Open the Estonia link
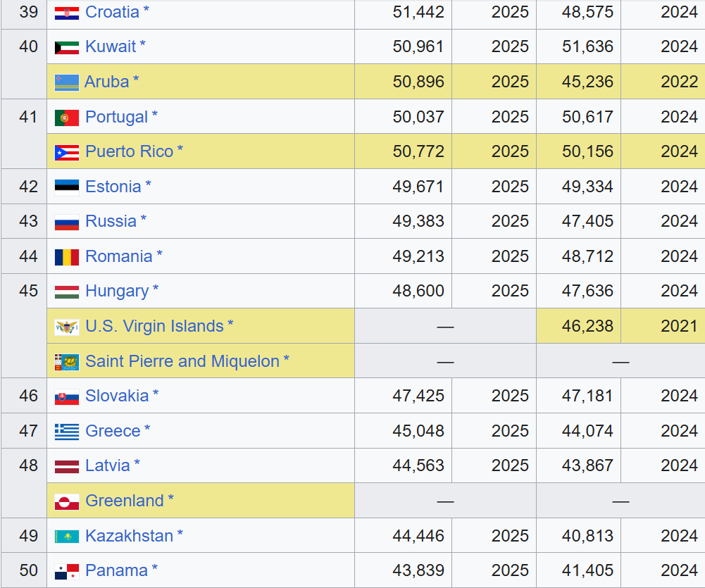This screenshot has width=705, height=588. tap(113, 187)
